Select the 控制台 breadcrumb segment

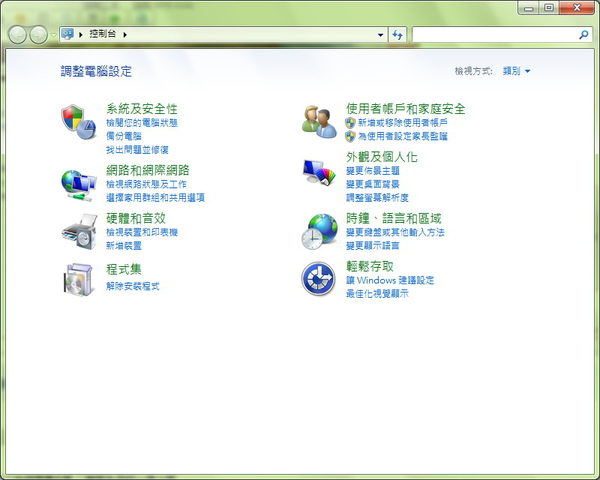(x=102, y=34)
